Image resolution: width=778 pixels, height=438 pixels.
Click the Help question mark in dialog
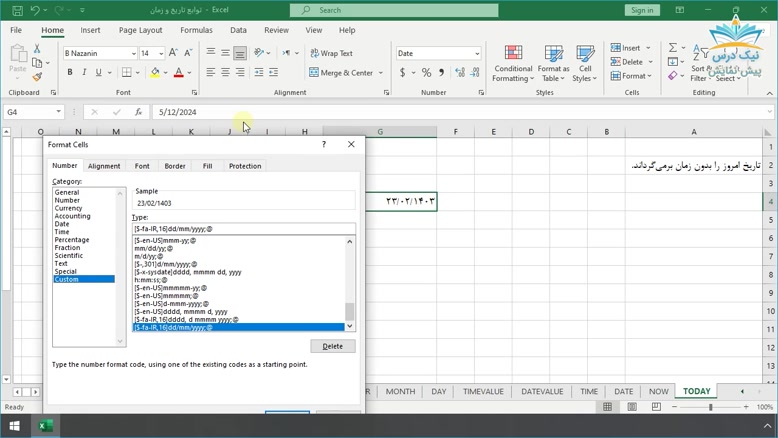324,144
